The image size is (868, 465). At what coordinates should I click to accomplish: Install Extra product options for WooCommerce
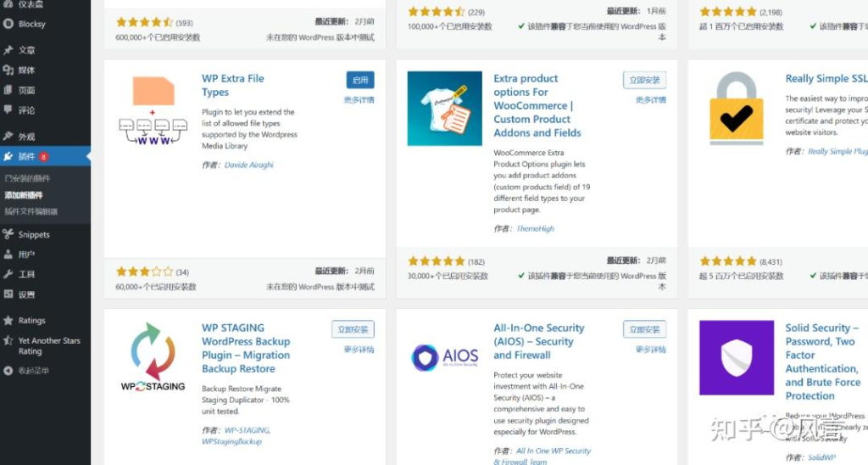pyautogui.click(x=645, y=80)
